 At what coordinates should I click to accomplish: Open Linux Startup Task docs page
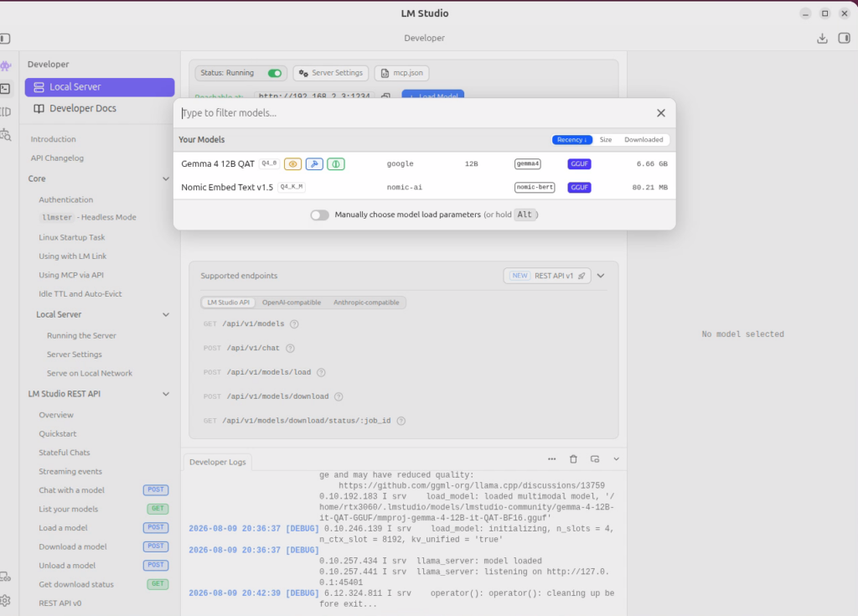tap(72, 237)
